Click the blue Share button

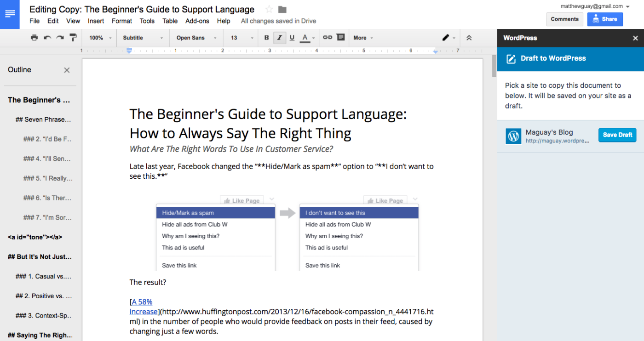[605, 19]
